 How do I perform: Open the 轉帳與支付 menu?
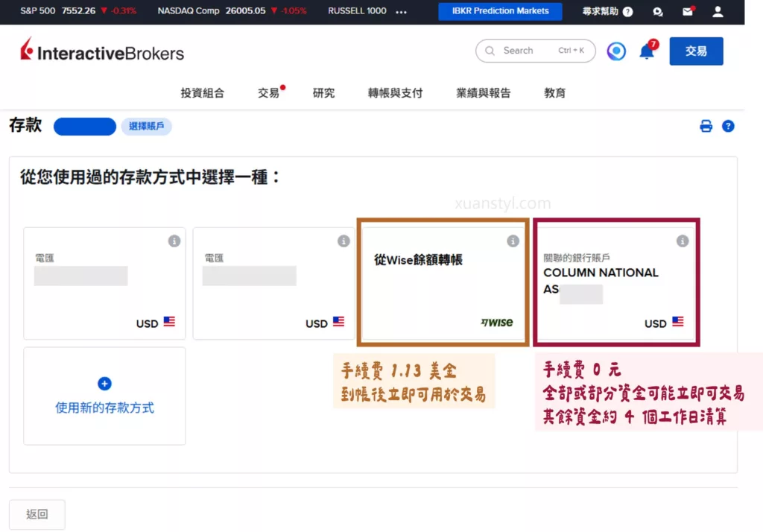(395, 93)
